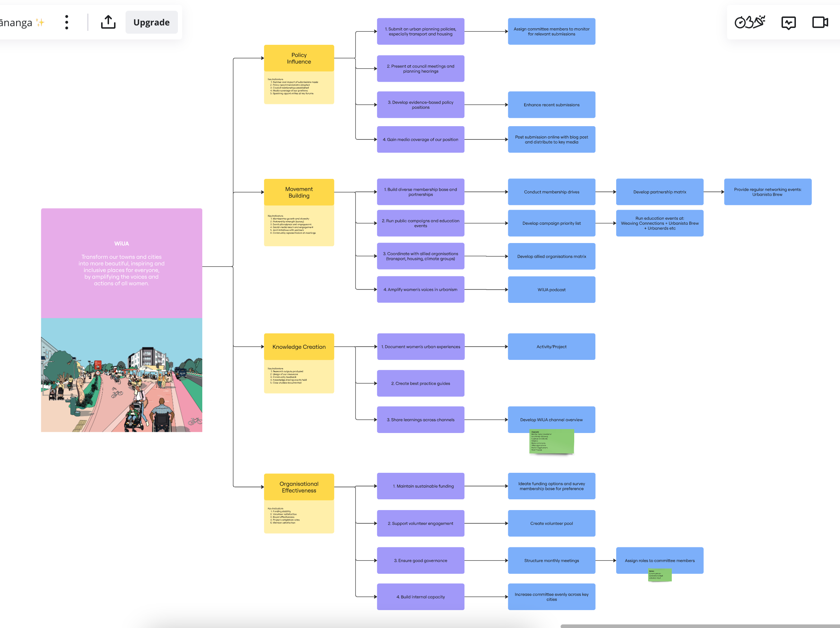Click Policy Influence key indicators note
Image resolution: width=840 pixels, height=628 pixels.
pyautogui.click(x=299, y=88)
